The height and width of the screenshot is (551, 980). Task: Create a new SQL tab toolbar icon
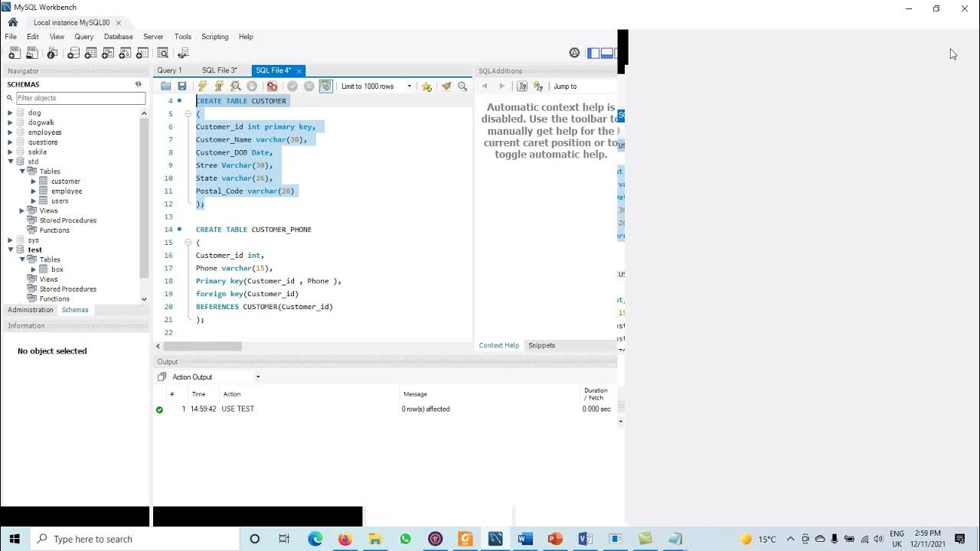coord(15,53)
